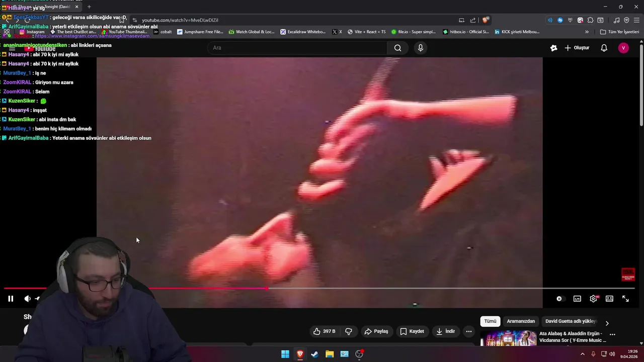Open Jumpshare: Free File bookmark
The width and height of the screenshot is (644, 362).
tap(200, 32)
